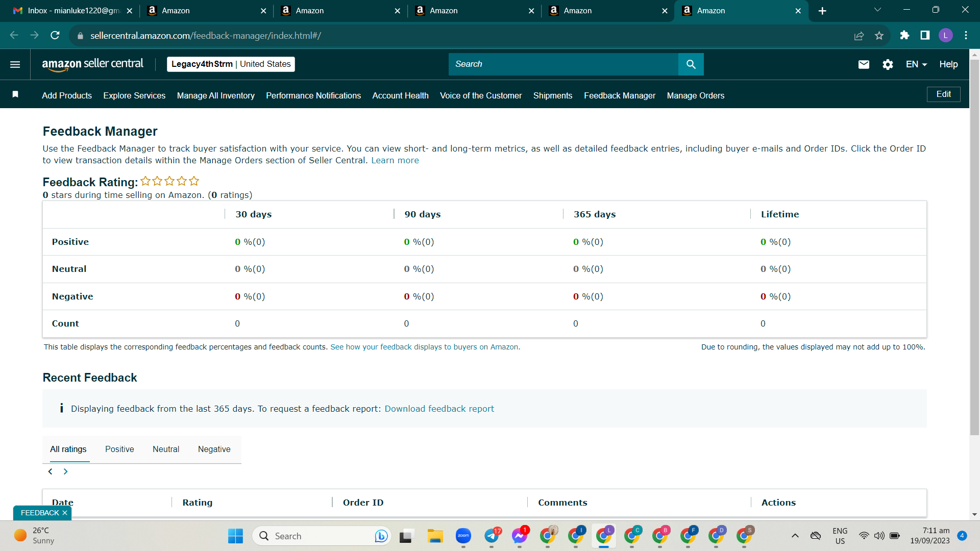The width and height of the screenshot is (980, 551).
Task: Switch to the Gmail Inbox browser tab
Action: tap(73, 11)
